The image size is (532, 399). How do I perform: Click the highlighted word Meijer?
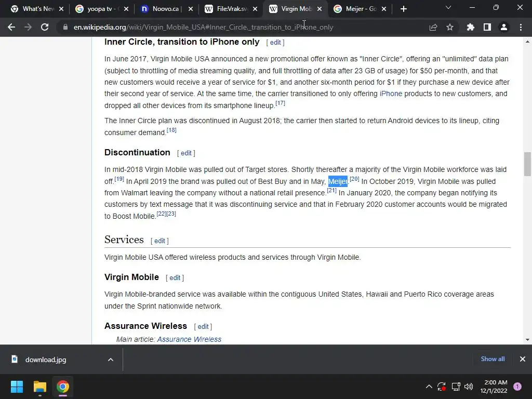[x=338, y=181]
